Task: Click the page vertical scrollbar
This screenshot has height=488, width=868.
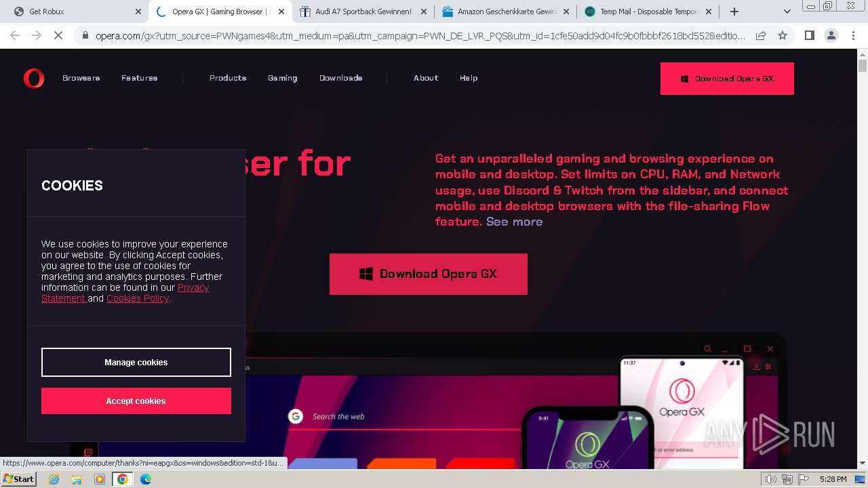Action: (x=863, y=66)
